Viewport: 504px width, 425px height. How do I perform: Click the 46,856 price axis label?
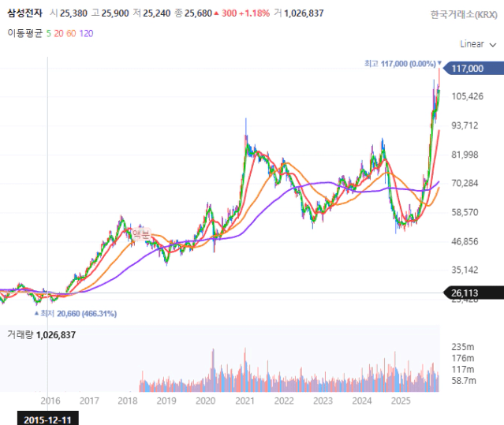click(x=465, y=241)
